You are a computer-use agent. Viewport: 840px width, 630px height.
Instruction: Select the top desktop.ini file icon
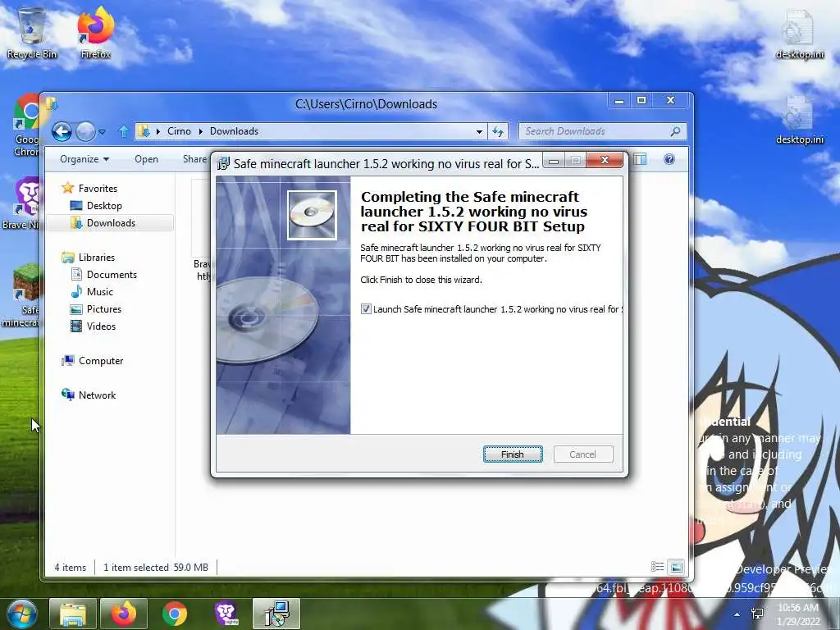800,33
